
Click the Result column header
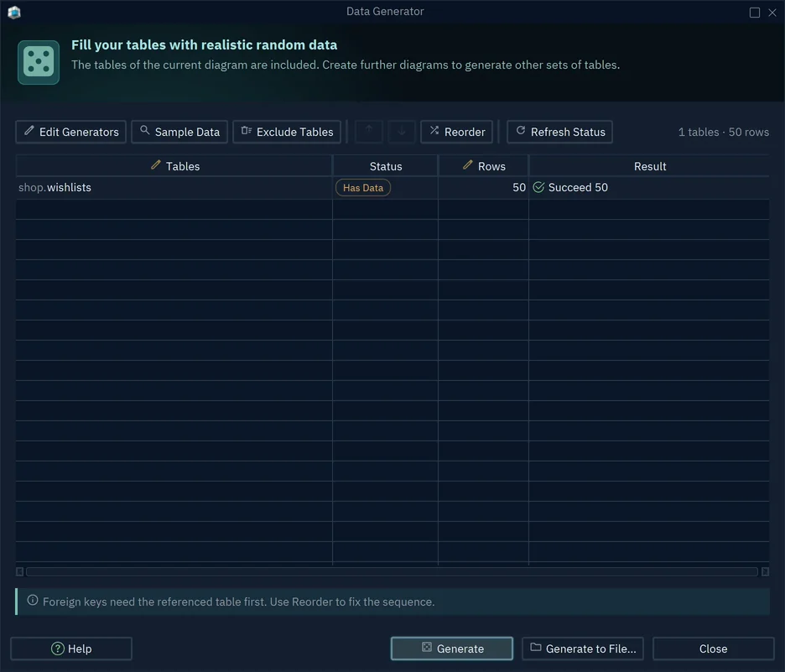tap(649, 166)
